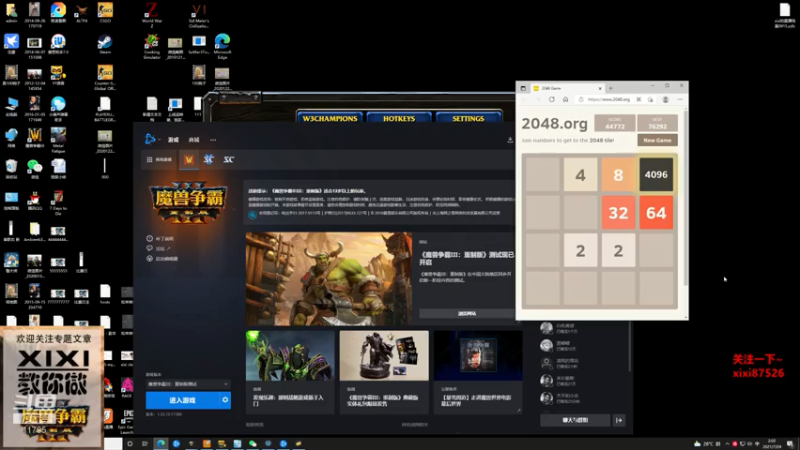Open the Recycle Bin on desktop
The height and width of the screenshot is (450, 800).
(x=11, y=169)
